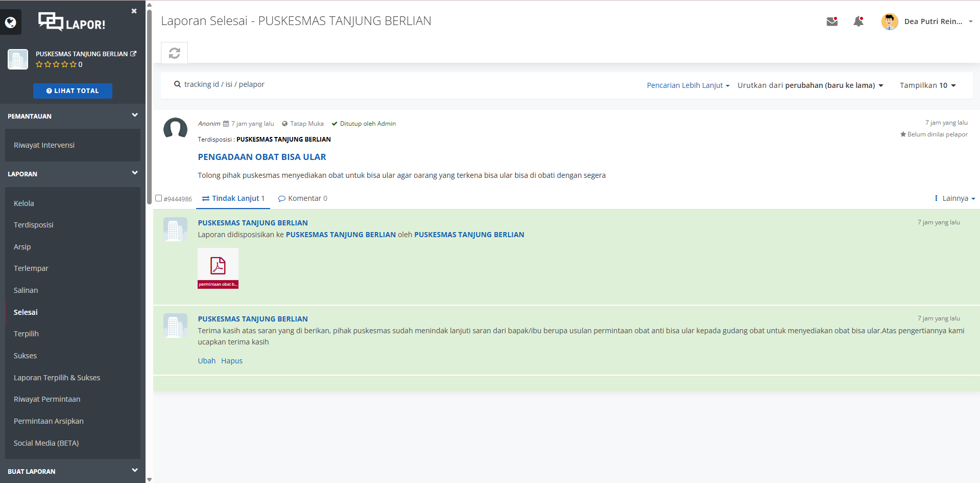Screen dimensions: 980x483
Task: Click the refresh reports icon
Action: tap(174, 53)
